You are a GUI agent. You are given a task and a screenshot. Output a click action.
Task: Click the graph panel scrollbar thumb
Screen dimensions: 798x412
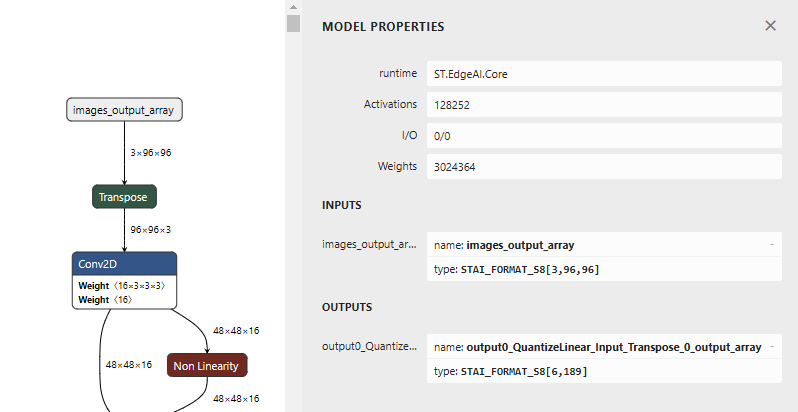(293, 23)
